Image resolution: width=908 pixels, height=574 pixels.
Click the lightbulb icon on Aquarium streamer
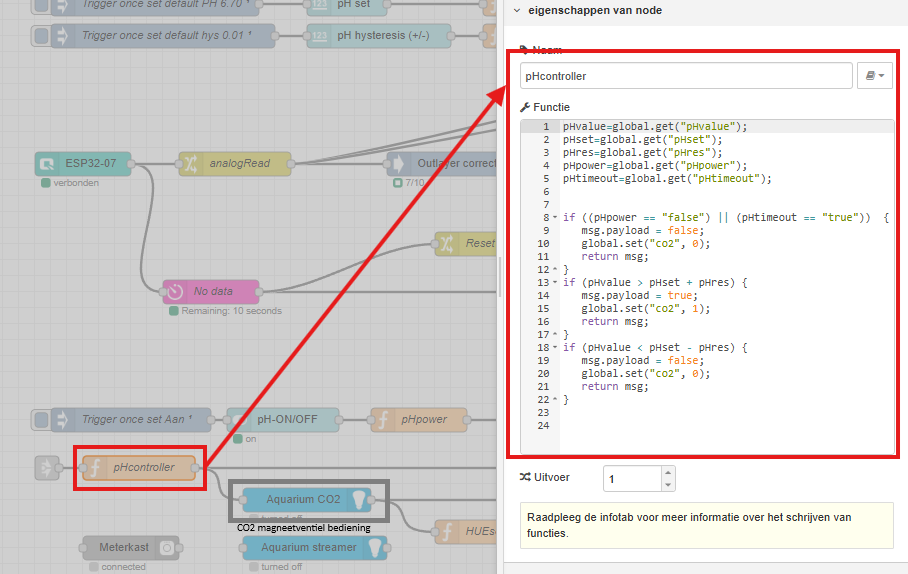click(x=374, y=547)
